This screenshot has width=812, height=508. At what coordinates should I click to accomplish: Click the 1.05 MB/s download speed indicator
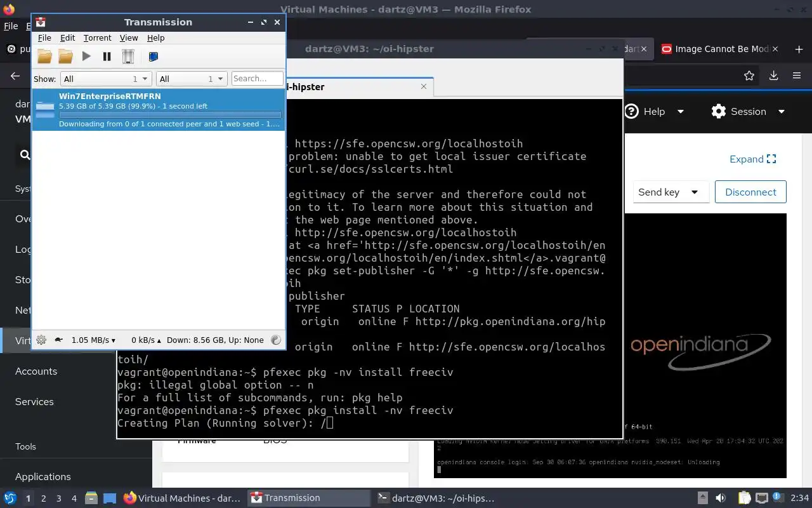coord(93,340)
